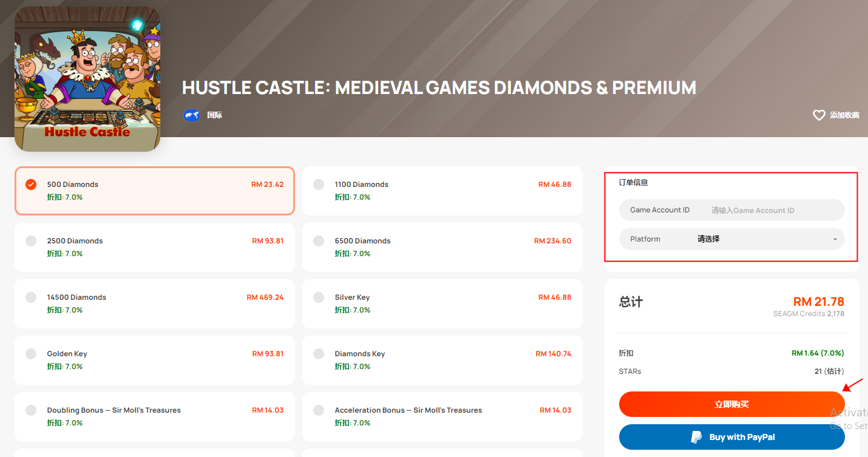Select Doubling Bonus Sir Moll's Treasures
Image resolution: width=868 pixels, height=457 pixels.
coord(155,416)
